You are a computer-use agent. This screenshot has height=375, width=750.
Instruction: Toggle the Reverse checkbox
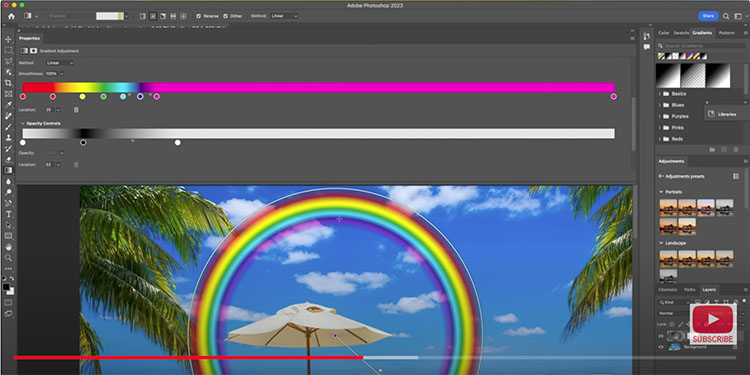(x=207, y=16)
